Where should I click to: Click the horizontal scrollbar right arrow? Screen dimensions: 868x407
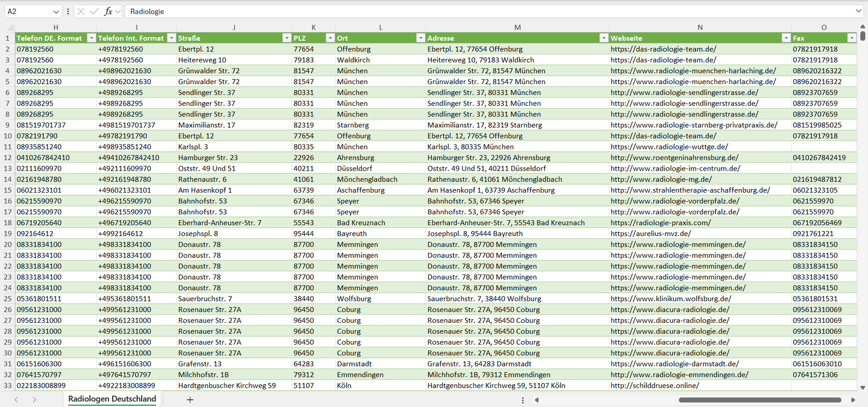853,400
